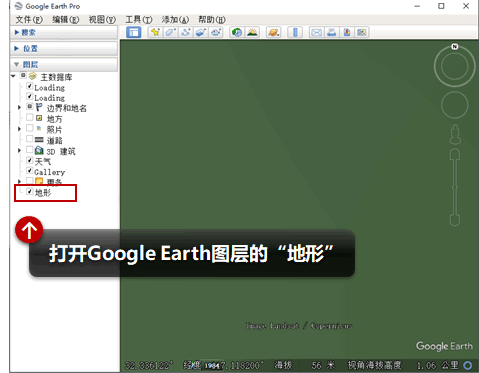Viewport: 479px width, 373px height.
Task: Show historical imagery clock icon
Action: click(237, 32)
